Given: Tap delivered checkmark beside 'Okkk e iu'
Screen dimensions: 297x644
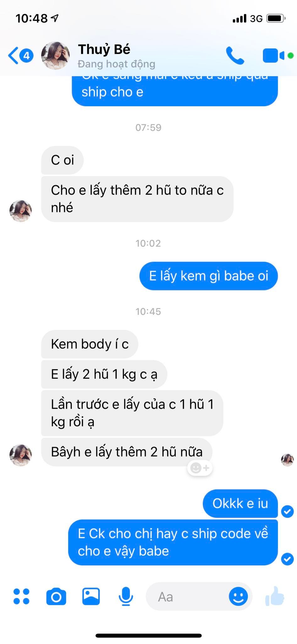Looking at the screenshot, I should (287, 512).
